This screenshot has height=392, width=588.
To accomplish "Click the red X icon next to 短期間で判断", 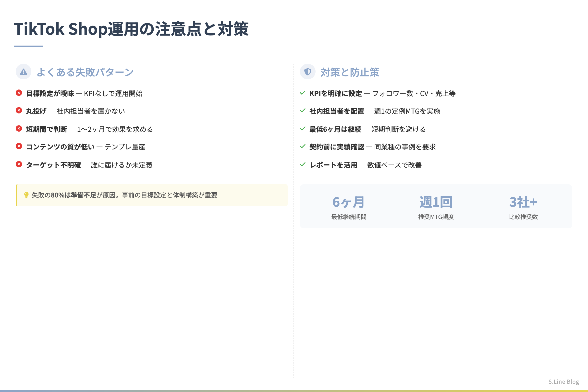I will [x=19, y=128].
